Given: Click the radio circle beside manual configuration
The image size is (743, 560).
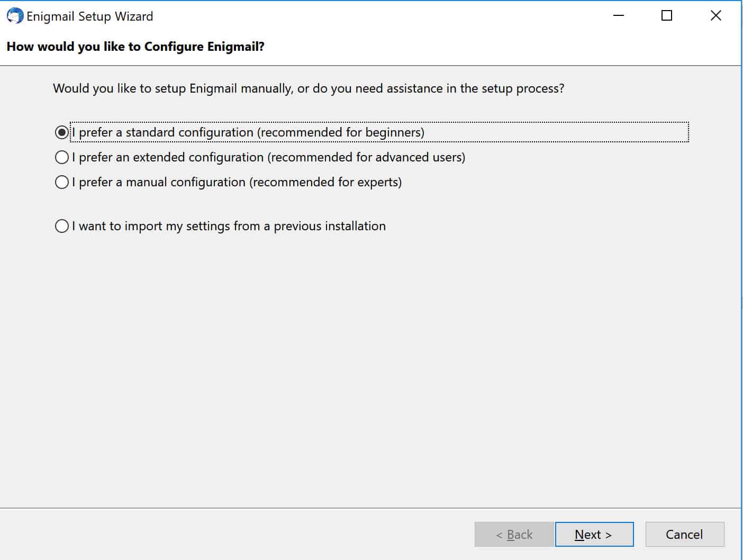Looking at the screenshot, I should (x=62, y=182).
